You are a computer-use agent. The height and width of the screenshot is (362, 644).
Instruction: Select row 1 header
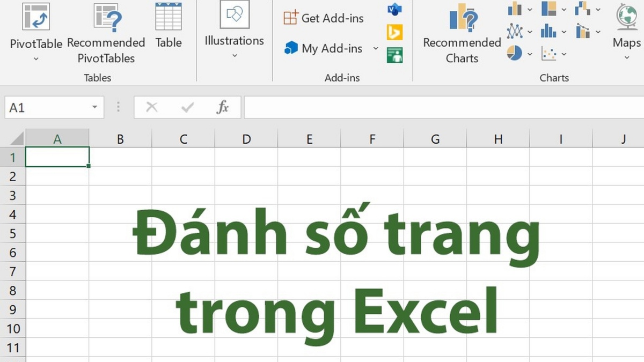[13, 157]
